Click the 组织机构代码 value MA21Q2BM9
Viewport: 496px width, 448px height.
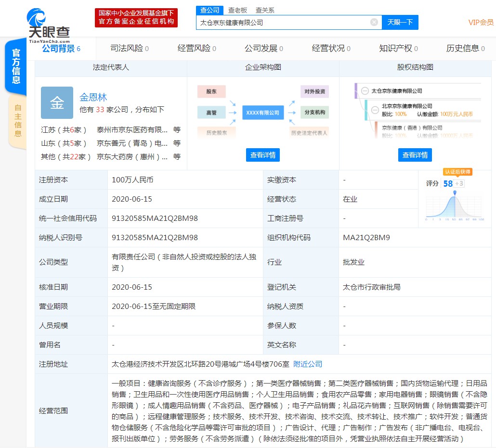tap(366, 237)
